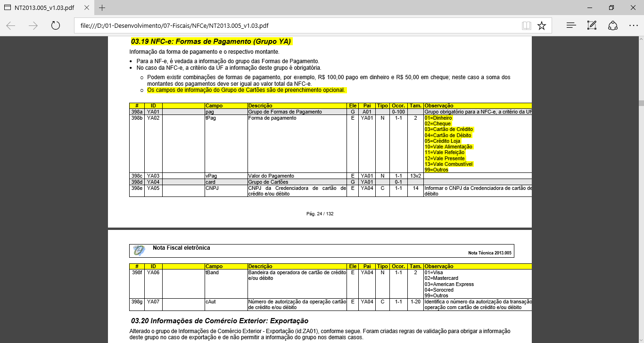Screen dimensions: 644x343
Task: Select '03=American Express' text
Action: click(x=449, y=284)
